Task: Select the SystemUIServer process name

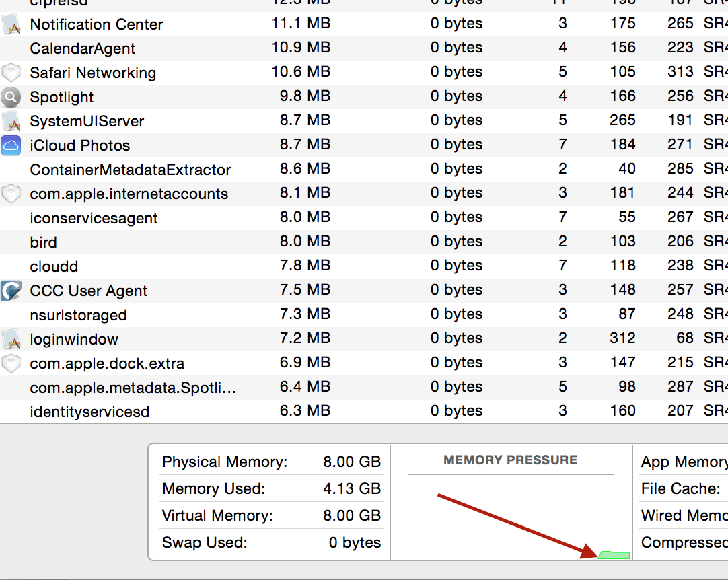Action: 87,121
